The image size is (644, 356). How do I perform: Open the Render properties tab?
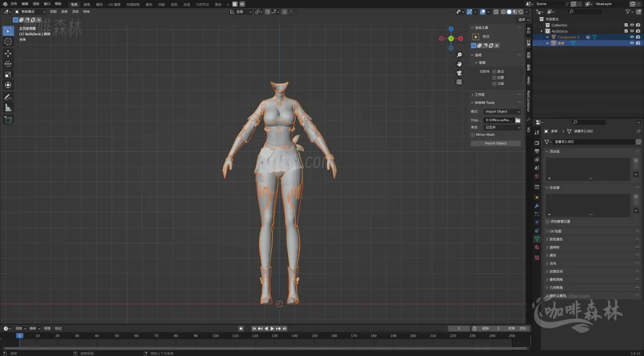coord(537,143)
